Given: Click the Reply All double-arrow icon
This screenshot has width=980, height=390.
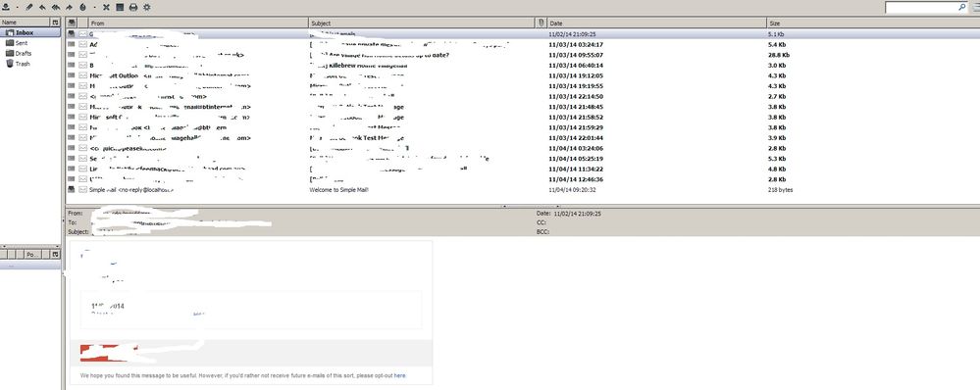Looking at the screenshot, I should pyautogui.click(x=56, y=7).
